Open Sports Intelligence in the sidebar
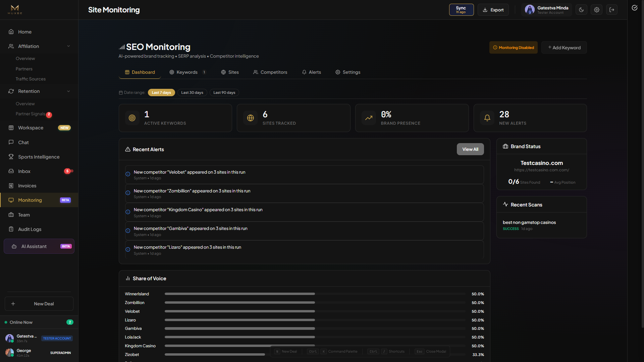The width and height of the screenshot is (644, 362). [39, 157]
